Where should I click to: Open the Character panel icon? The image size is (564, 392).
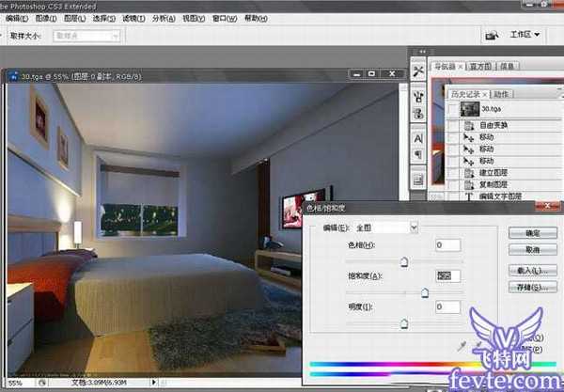click(x=418, y=138)
